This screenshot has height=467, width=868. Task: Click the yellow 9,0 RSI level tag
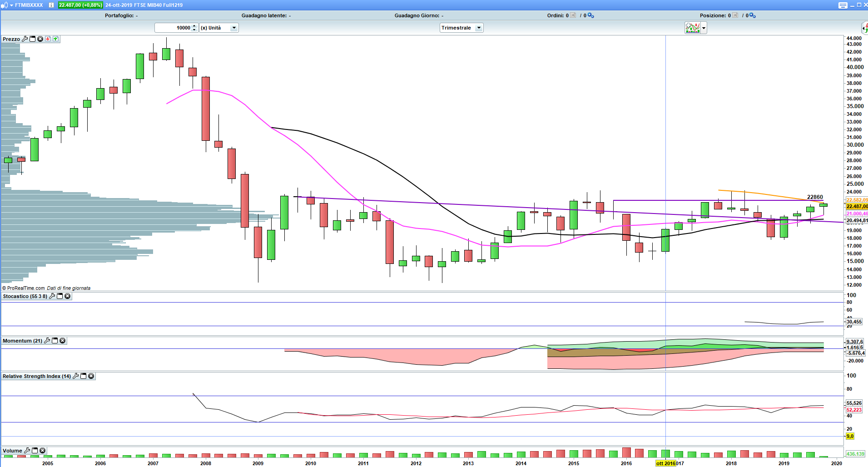850,436
